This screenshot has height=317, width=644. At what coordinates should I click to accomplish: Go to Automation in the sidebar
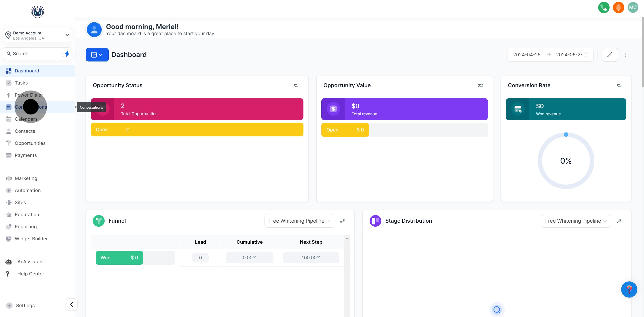pos(28,190)
